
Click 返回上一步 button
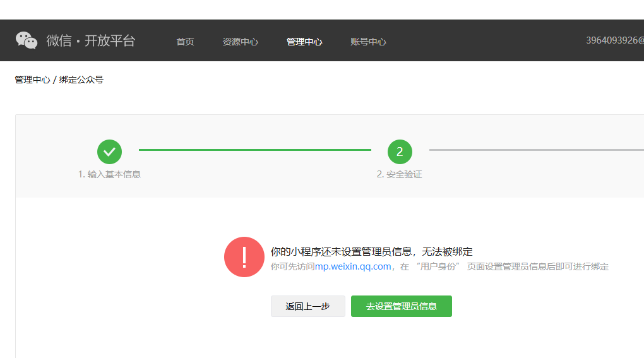point(308,306)
